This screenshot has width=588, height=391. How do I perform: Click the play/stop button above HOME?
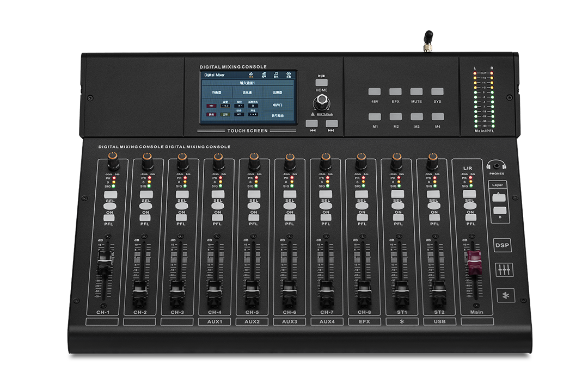(321, 83)
